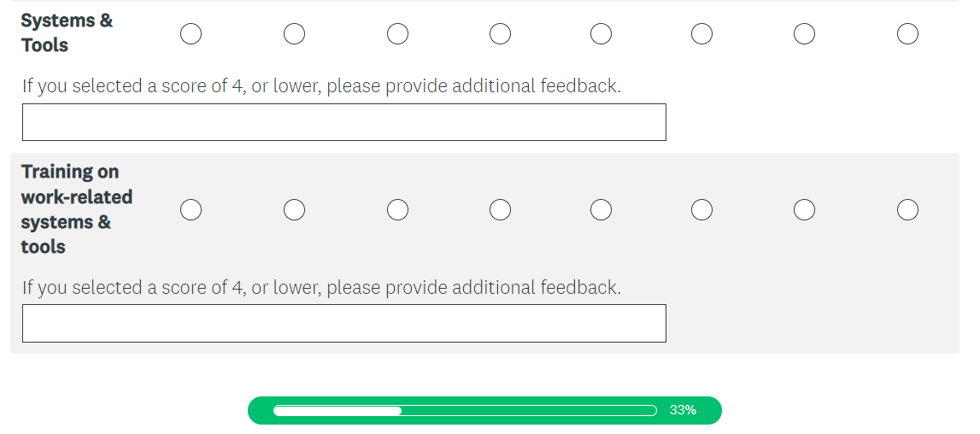The height and width of the screenshot is (434, 980).
Task: Click the survey progress bar
Action: point(465,411)
